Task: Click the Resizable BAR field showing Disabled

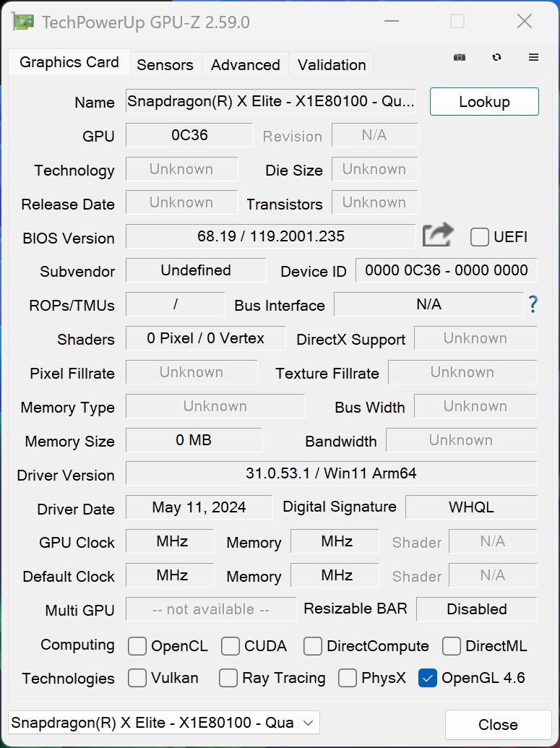Action: pyautogui.click(x=476, y=609)
